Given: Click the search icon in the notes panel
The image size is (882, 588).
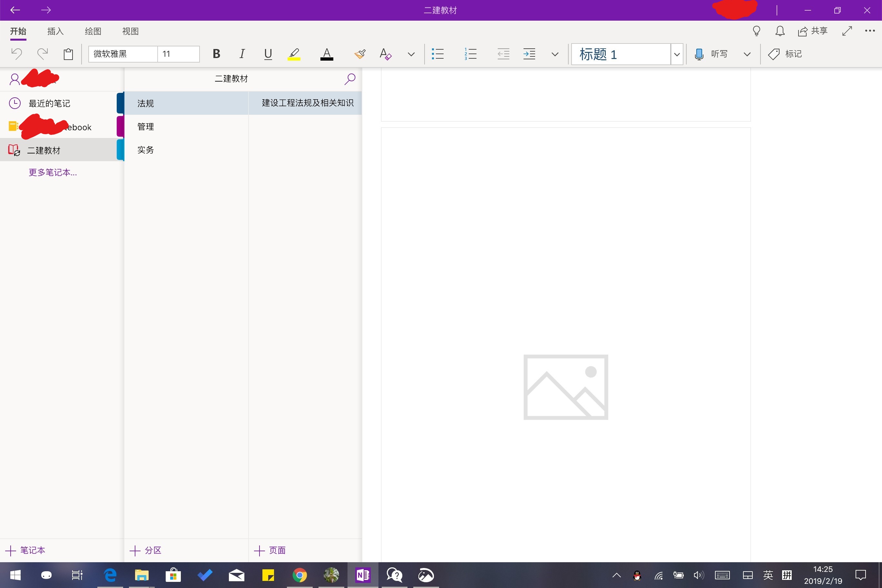Looking at the screenshot, I should [x=349, y=79].
